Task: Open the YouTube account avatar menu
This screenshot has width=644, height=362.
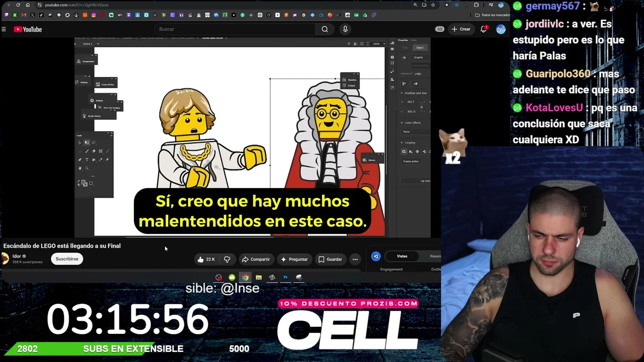Action: click(501, 29)
